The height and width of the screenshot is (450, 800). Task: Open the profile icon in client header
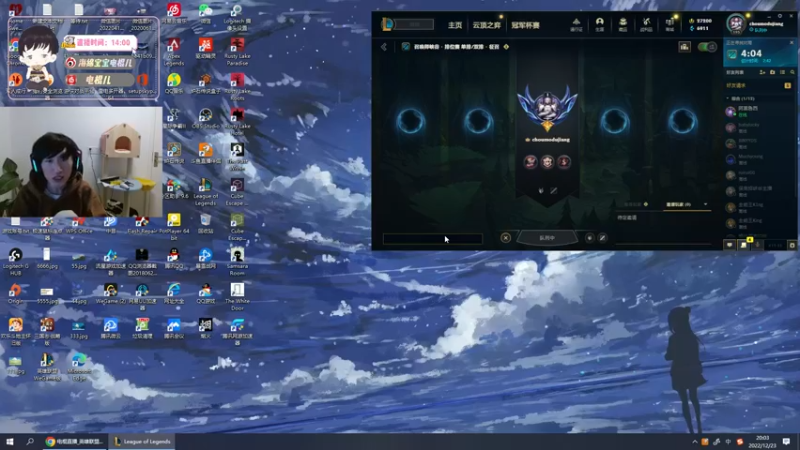point(599,23)
